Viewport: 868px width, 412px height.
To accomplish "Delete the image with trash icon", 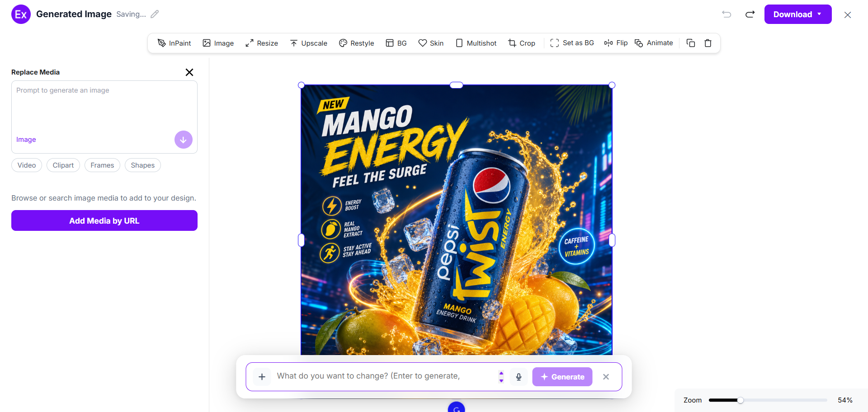I will 708,43.
